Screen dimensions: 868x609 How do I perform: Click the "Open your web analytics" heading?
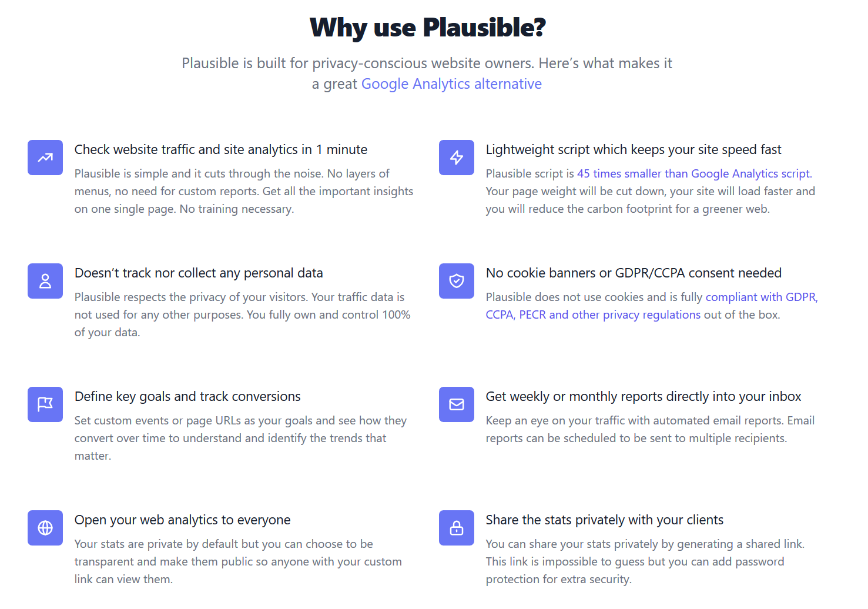pos(182,520)
